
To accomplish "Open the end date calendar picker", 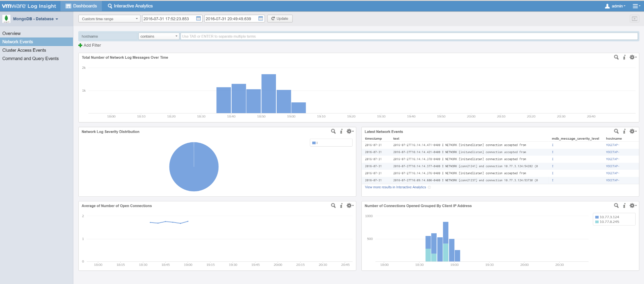I will pyautogui.click(x=261, y=19).
